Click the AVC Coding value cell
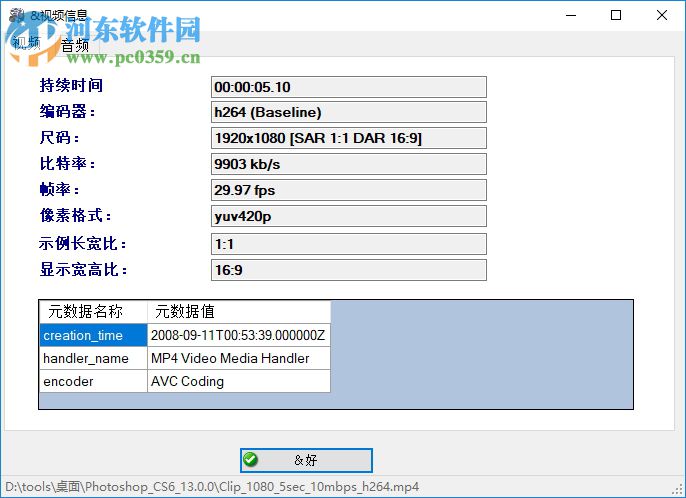Screen dimensions: 686x498 (x=239, y=381)
